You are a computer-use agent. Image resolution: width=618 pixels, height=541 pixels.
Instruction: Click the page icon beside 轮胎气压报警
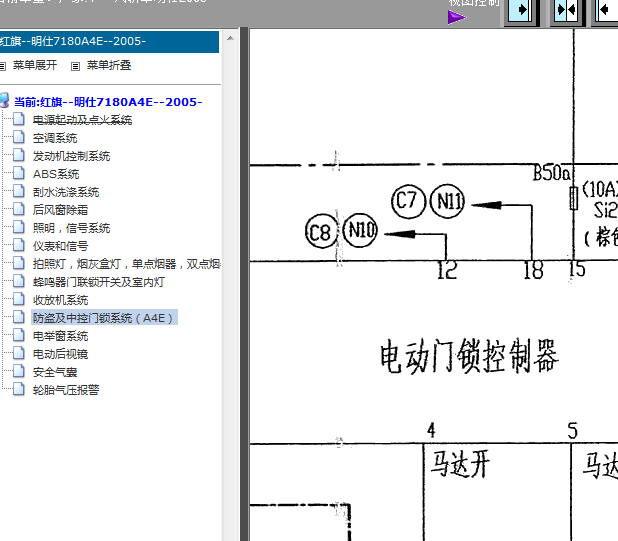tap(19, 389)
